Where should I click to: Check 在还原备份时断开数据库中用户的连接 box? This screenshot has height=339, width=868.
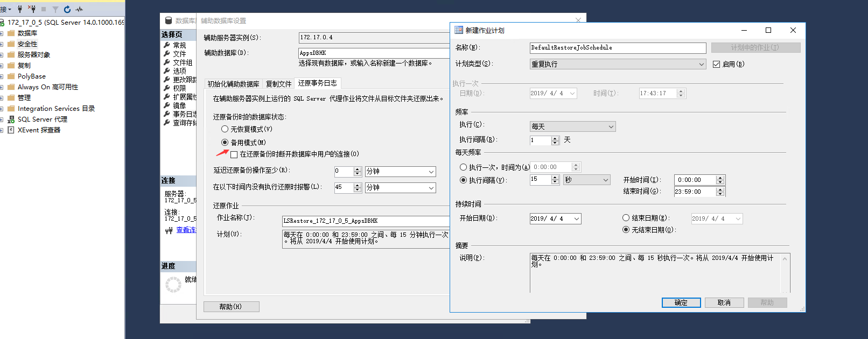click(234, 154)
